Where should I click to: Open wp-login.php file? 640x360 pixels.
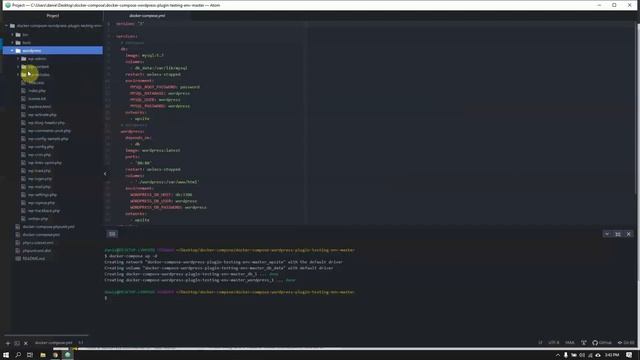pos(40,179)
